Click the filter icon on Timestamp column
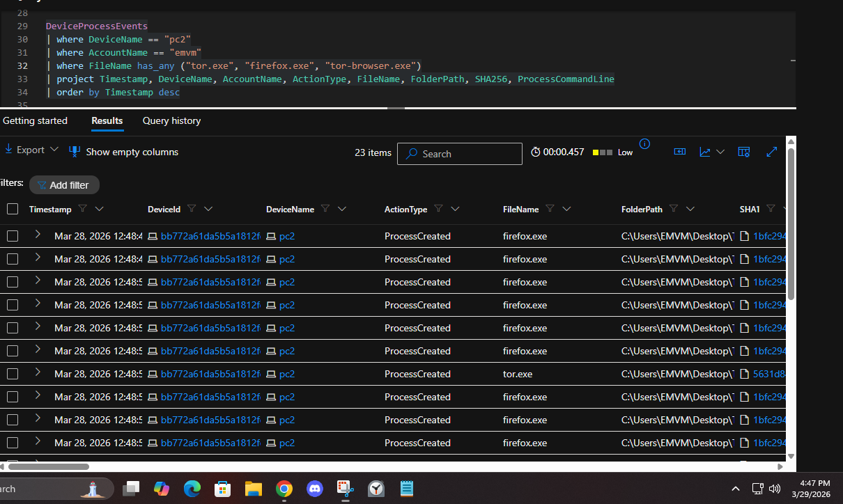Screen dimensions: 843x504 click(83, 209)
